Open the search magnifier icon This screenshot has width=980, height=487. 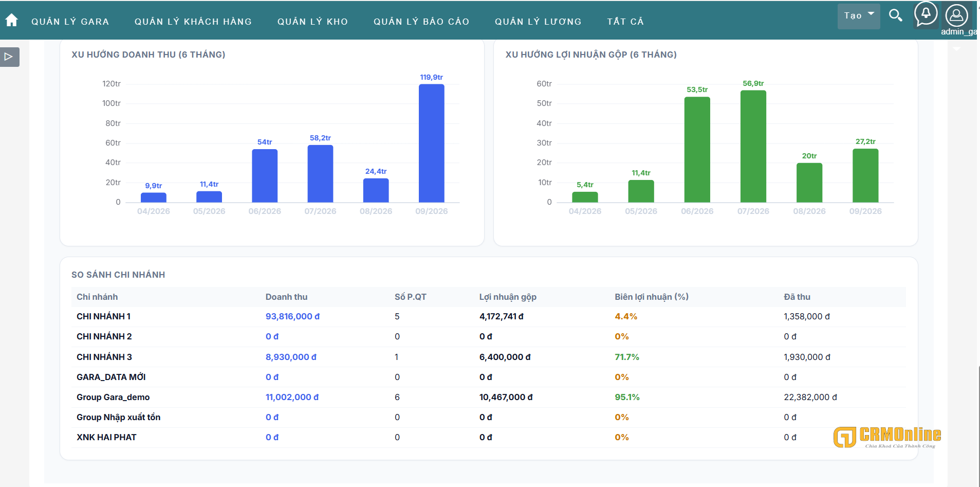coord(896,16)
